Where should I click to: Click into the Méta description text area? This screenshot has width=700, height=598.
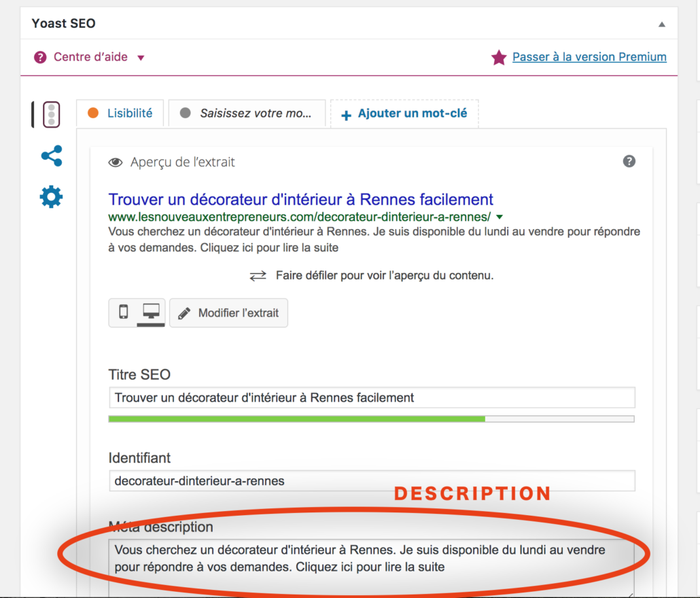click(372, 567)
